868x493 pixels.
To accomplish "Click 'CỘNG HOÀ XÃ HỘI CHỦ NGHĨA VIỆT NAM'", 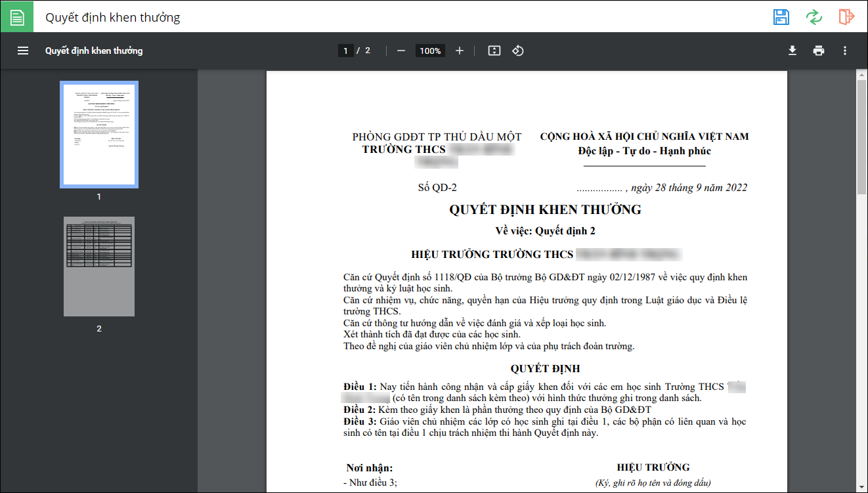I will click(x=644, y=137).
